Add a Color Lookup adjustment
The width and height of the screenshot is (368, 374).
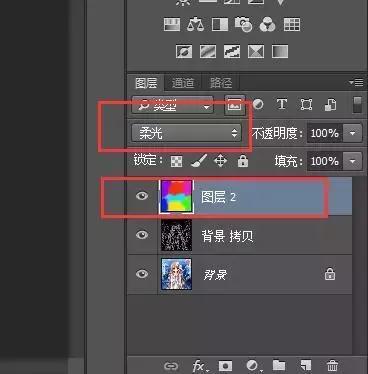click(292, 25)
